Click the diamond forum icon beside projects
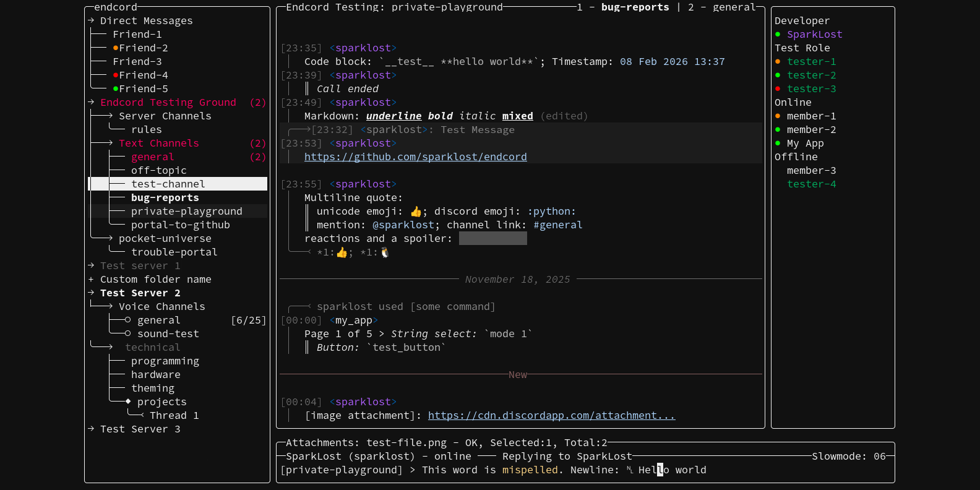980x490 pixels. click(128, 402)
